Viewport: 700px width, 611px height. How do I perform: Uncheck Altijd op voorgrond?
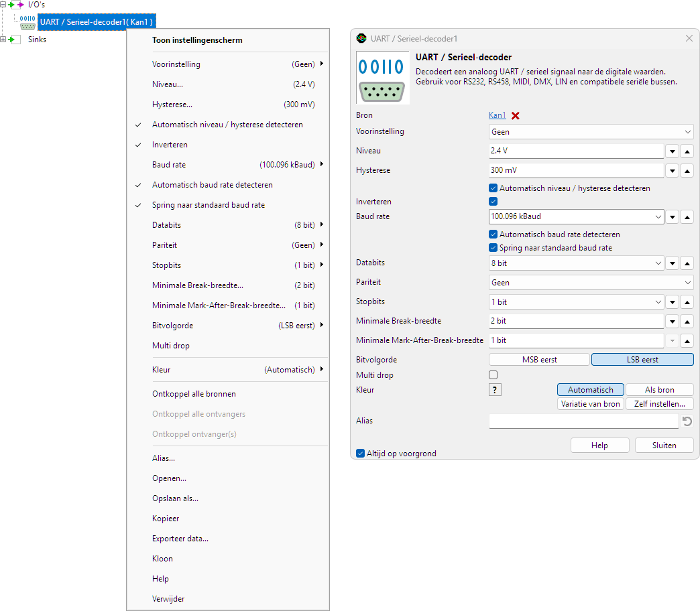pos(361,454)
